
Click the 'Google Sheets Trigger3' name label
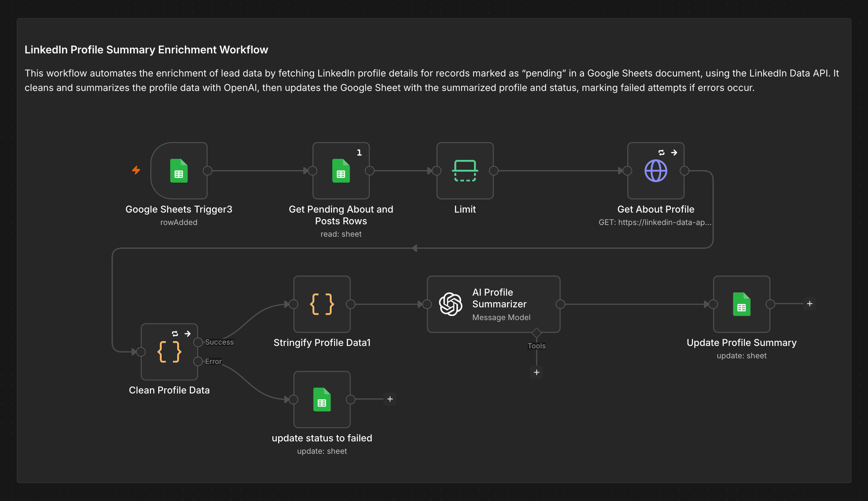tap(179, 209)
